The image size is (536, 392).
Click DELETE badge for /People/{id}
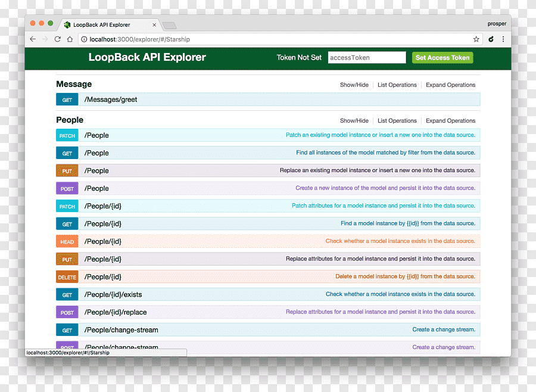click(x=67, y=277)
